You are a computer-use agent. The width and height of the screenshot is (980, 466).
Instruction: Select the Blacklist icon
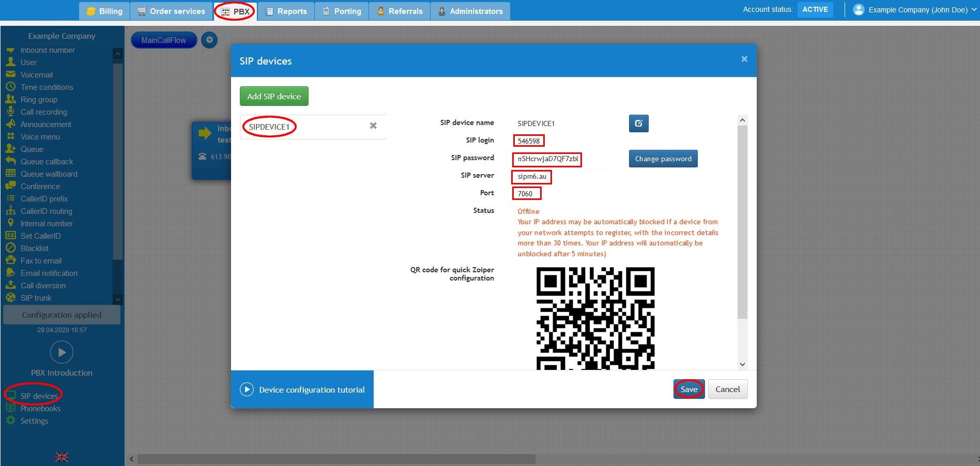click(x=10, y=248)
